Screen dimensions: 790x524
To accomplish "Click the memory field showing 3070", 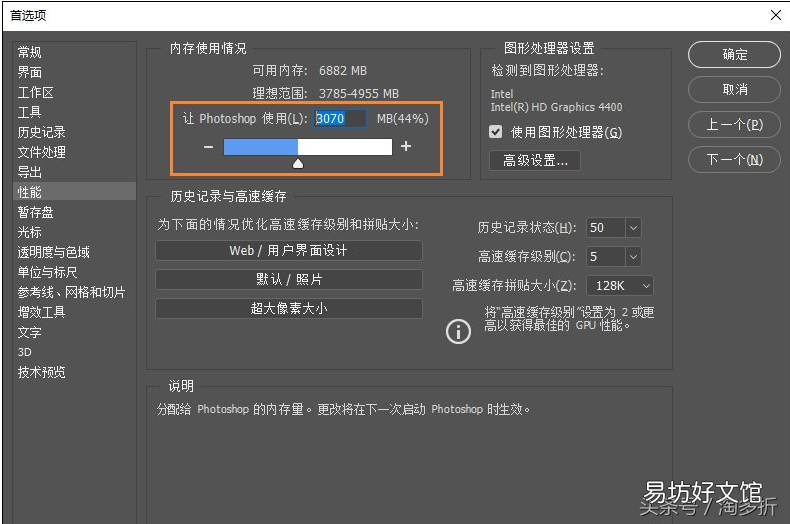I will tap(340, 119).
